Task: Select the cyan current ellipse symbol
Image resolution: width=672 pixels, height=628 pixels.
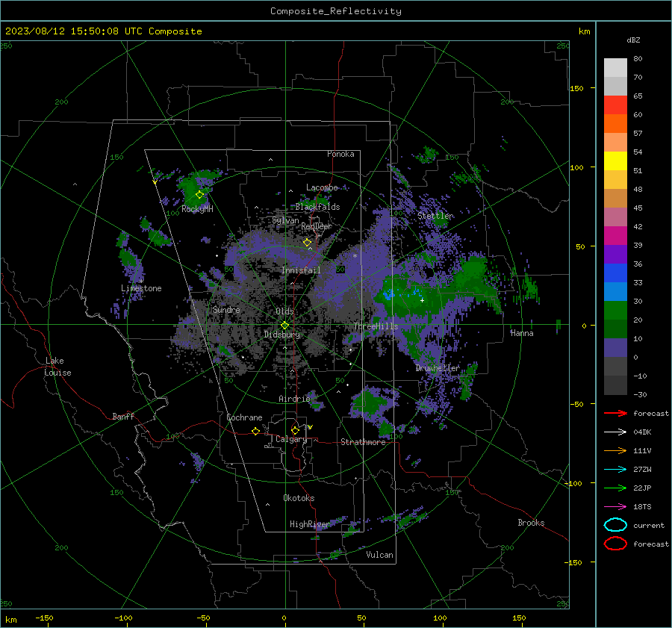Action: tap(615, 525)
